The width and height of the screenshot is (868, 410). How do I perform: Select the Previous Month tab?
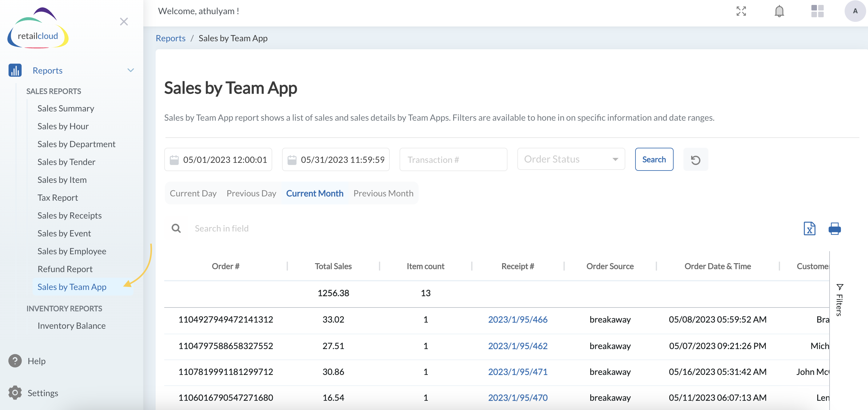(x=383, y=193)
